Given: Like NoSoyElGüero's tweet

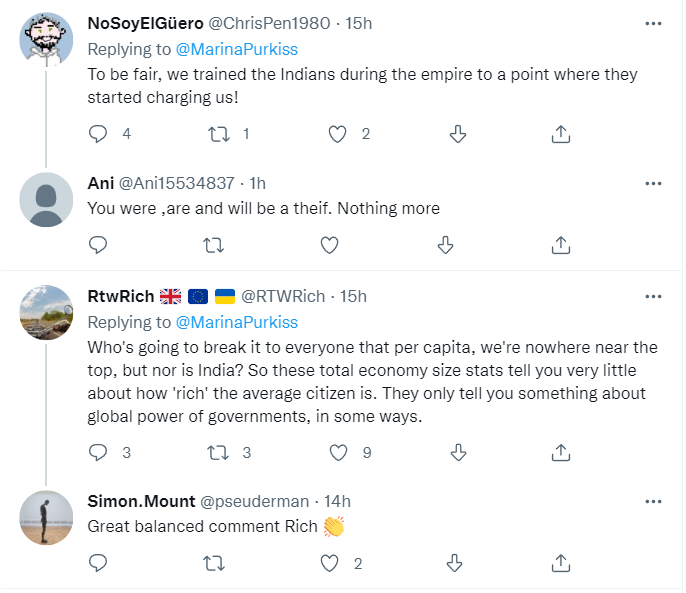Looking at the screenshot, I should [338, 134].
